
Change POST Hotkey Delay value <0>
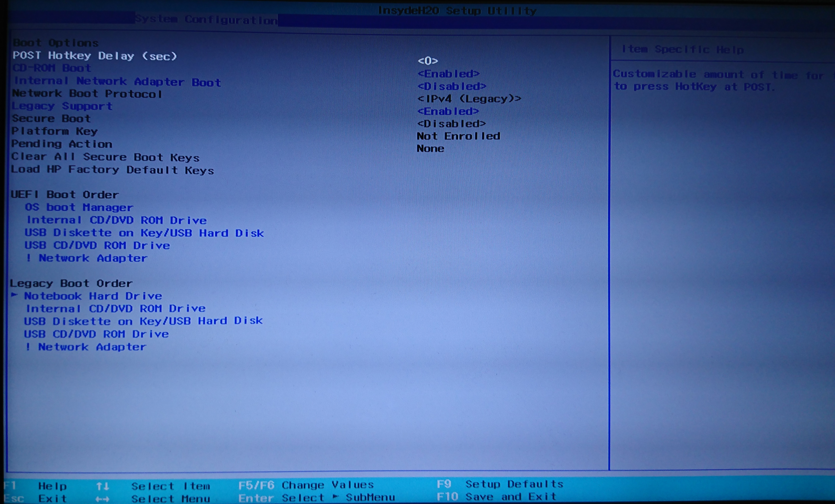tap(428, 61)
